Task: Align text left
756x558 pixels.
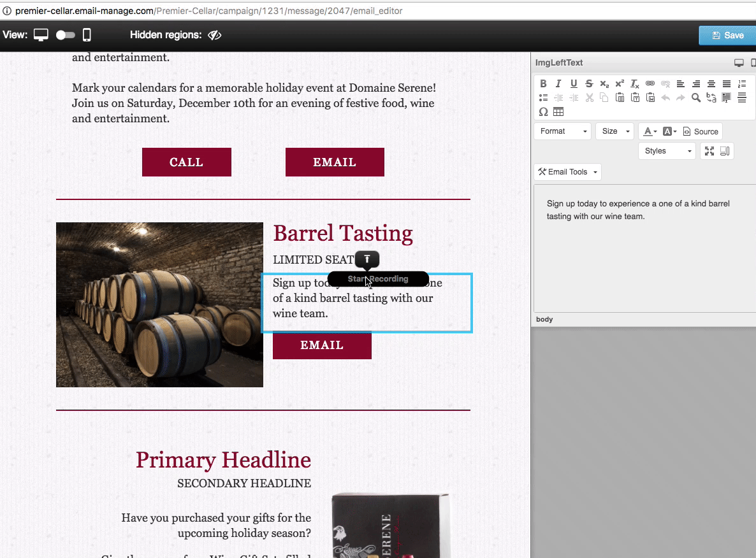Action: pos(681,83)
